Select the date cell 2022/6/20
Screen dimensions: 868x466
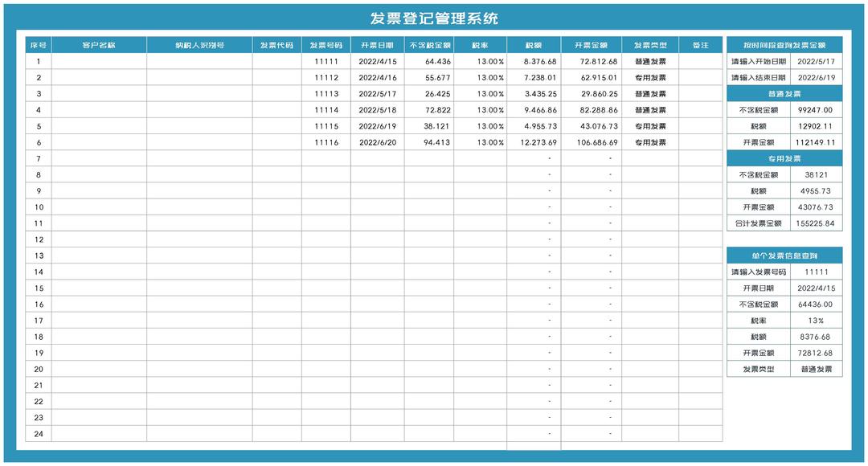[x=378, y=142]
